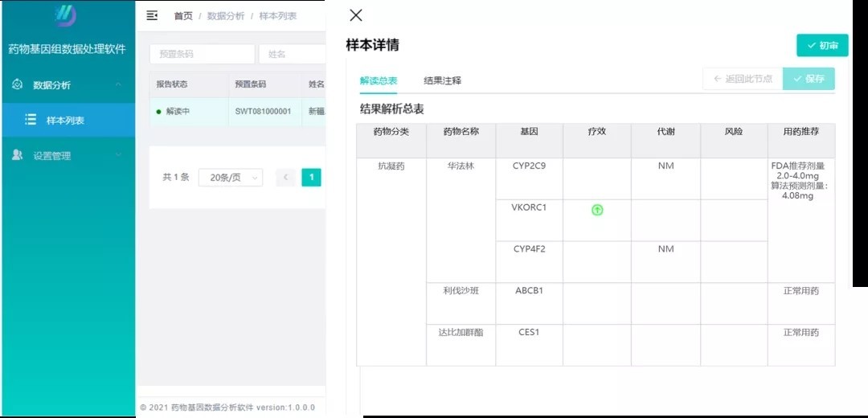
Task: Click the green 解读中 status dot
Action: (x=158, y=112)
